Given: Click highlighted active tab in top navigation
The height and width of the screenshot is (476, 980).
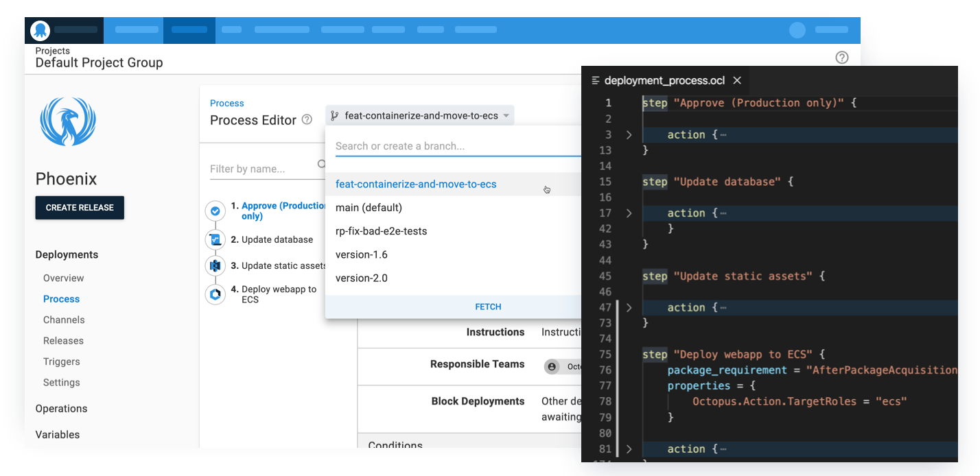Looking at the screenshot, I should click(x=189, y=30).
